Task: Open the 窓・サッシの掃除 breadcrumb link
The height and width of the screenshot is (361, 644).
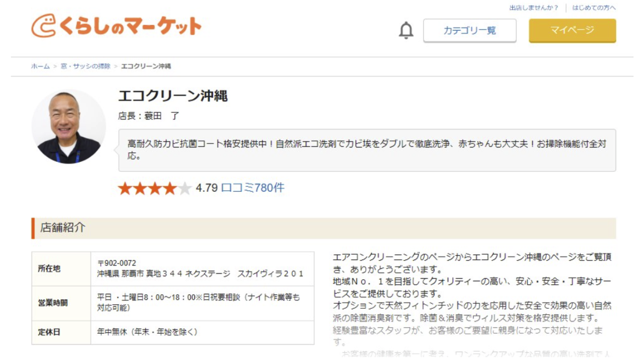Action: (86, 66)
